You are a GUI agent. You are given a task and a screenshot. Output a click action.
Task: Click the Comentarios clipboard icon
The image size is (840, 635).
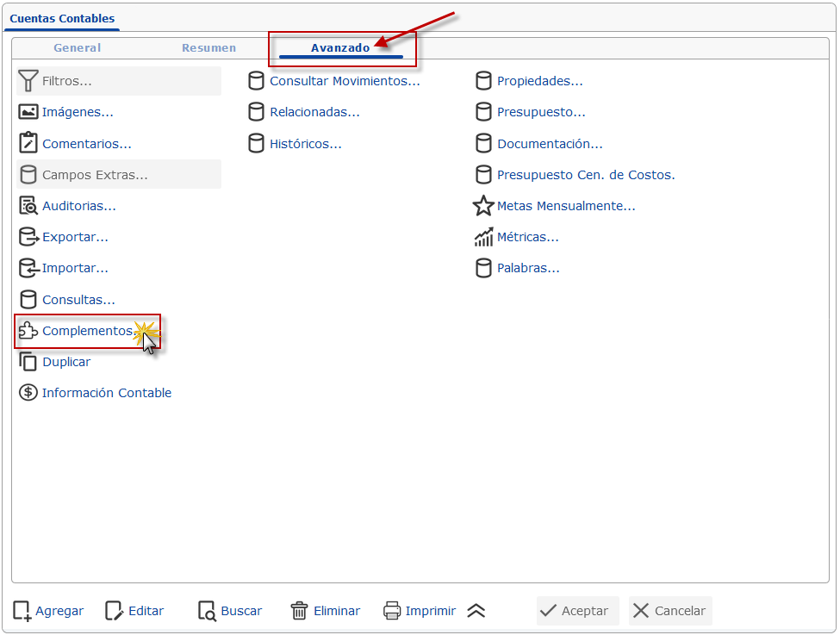click(x=28, y=143)
